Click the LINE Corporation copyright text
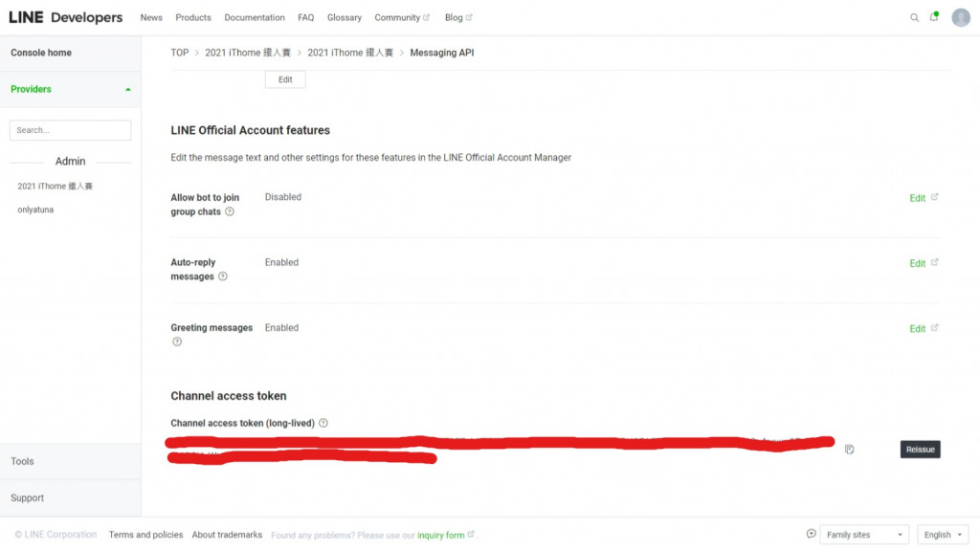The width and height of the screenshot is (980, 551). (56, 535)
